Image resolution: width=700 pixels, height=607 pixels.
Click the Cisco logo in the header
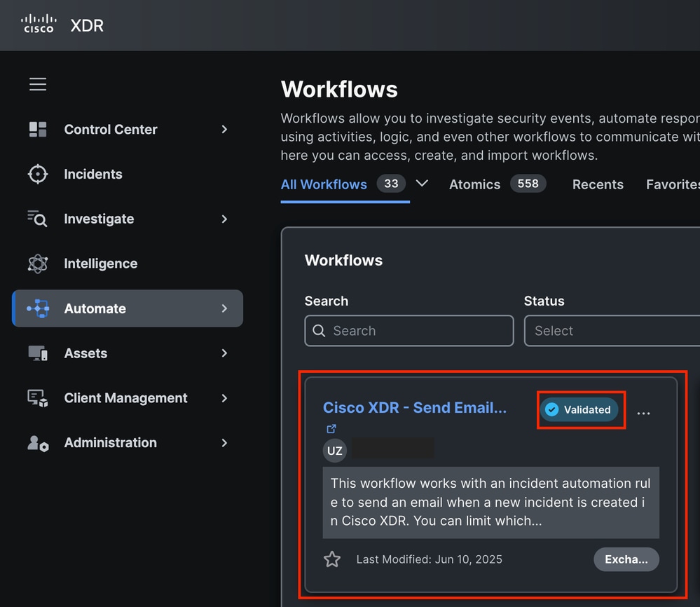pos(39,24)
